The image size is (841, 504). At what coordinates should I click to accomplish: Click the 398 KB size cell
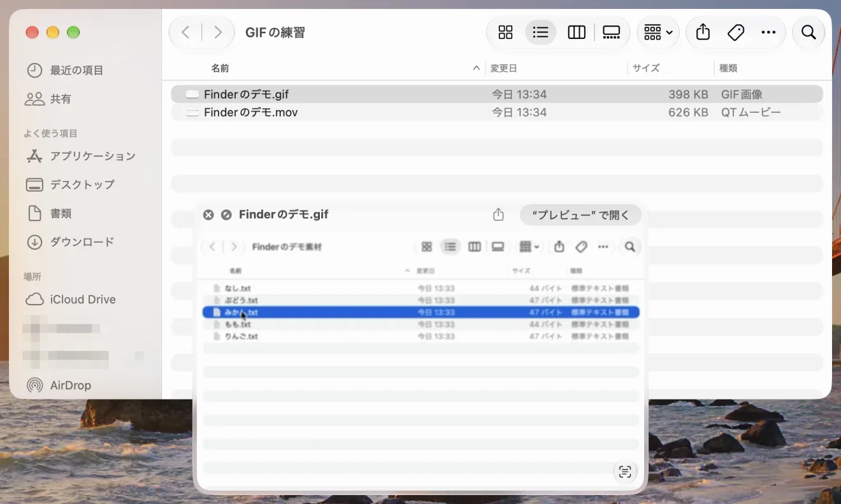click(688, 94)
